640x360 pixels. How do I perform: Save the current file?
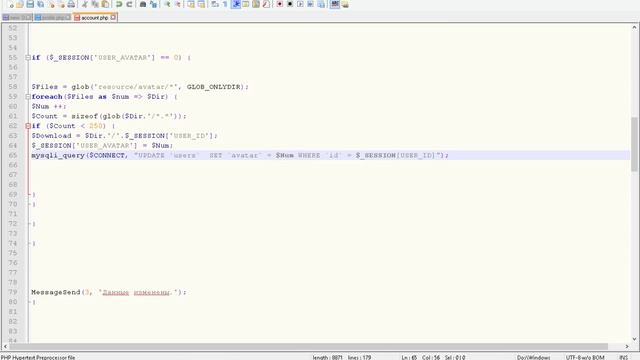pos(30,4)
